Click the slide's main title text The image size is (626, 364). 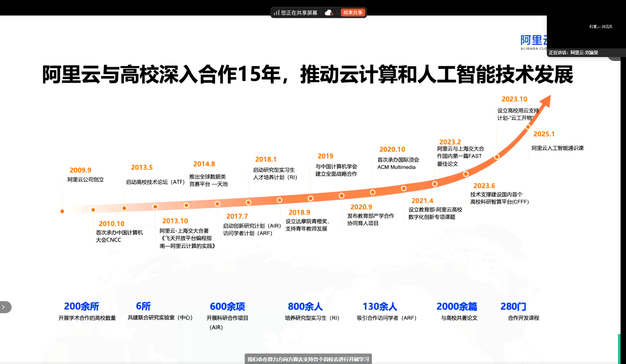tap(307, 75)
